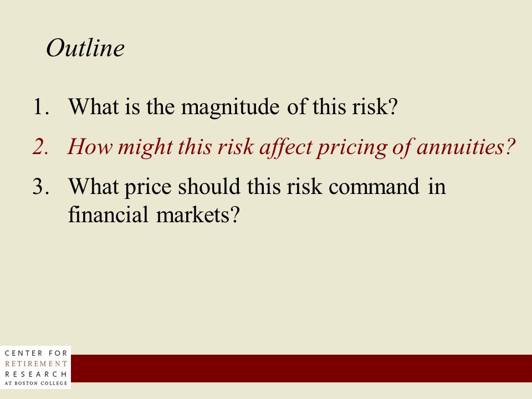Image resolution: width=532 pixels, height=399 pixels.
Task: Click 'AT BOSTON COLLEGE' logo text
Action: (36, 383)
